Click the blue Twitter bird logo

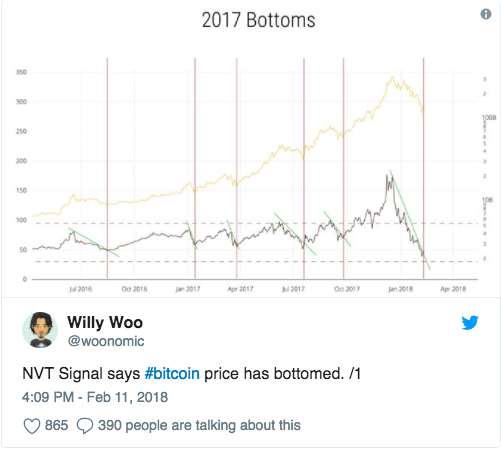(470, 322)
